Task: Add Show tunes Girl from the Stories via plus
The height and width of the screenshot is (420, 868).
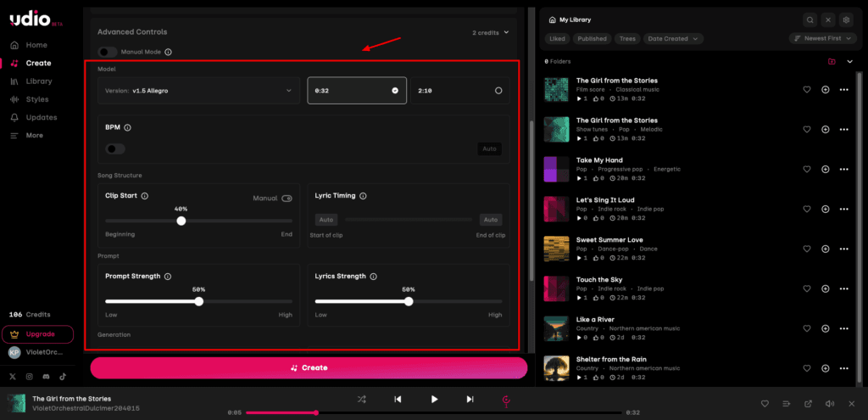Action: (826, 130)
